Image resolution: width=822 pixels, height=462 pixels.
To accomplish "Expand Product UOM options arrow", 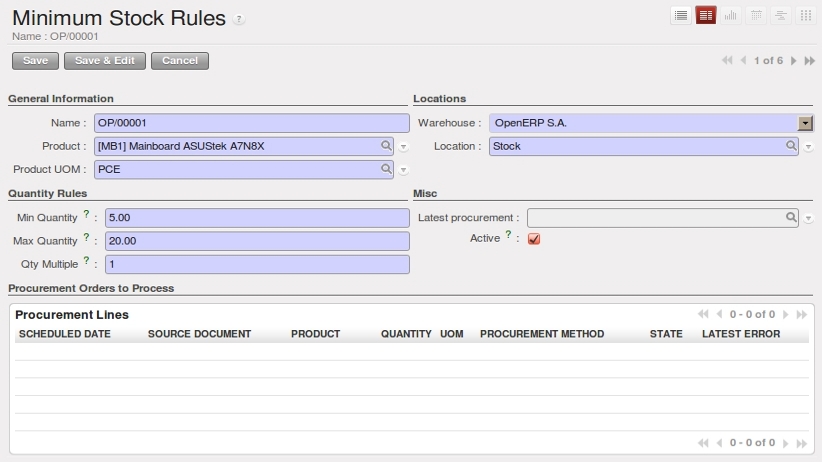I will 403,170.
